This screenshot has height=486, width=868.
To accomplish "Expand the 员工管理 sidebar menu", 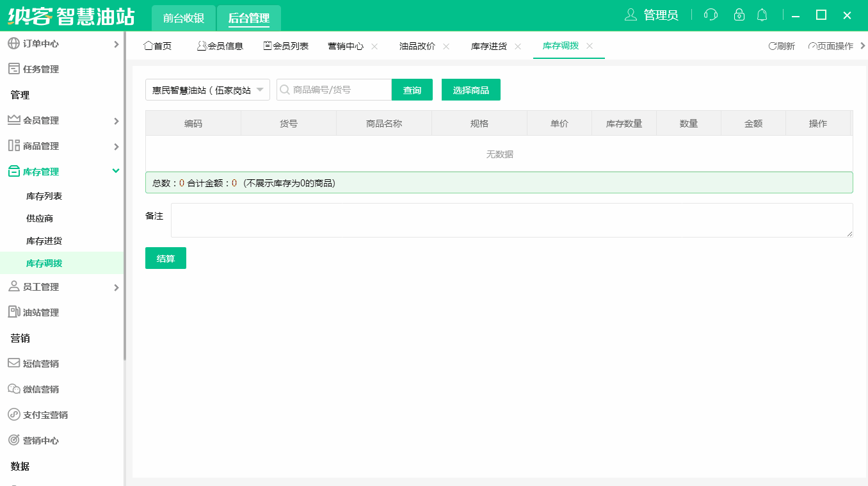I will (116, 286).
